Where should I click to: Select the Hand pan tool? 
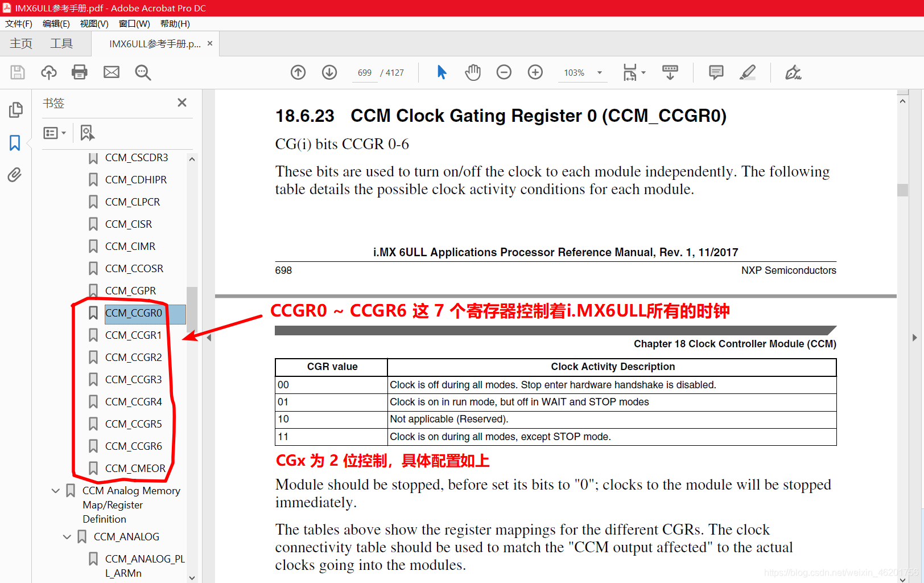(473, 72)
